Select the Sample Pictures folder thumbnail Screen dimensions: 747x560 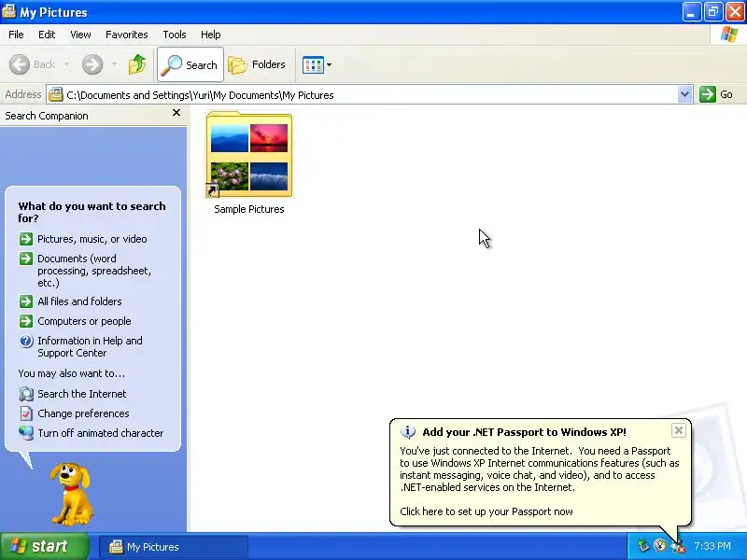point(248,155)
